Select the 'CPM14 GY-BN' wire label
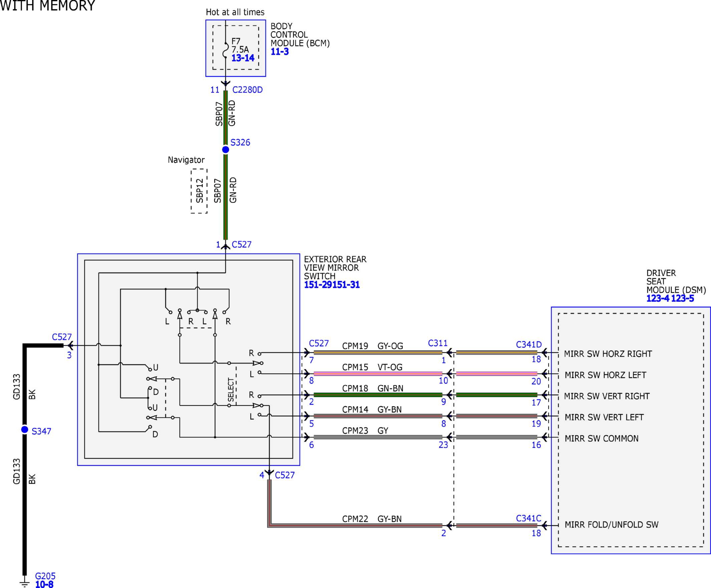Image resolution: width=711 pixels, height=588 pixels. pos(372,409)
